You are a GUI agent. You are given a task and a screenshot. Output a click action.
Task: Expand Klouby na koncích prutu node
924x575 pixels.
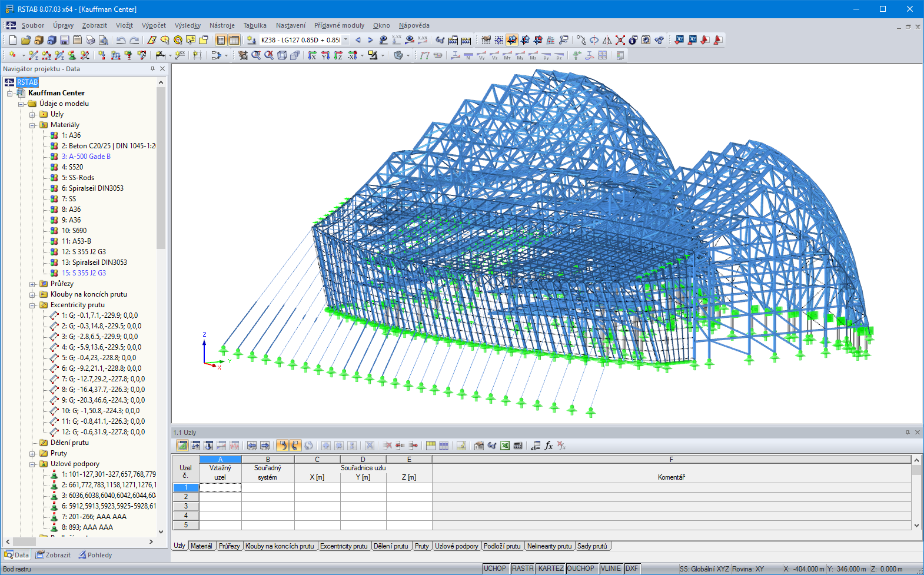pos(32,294)
